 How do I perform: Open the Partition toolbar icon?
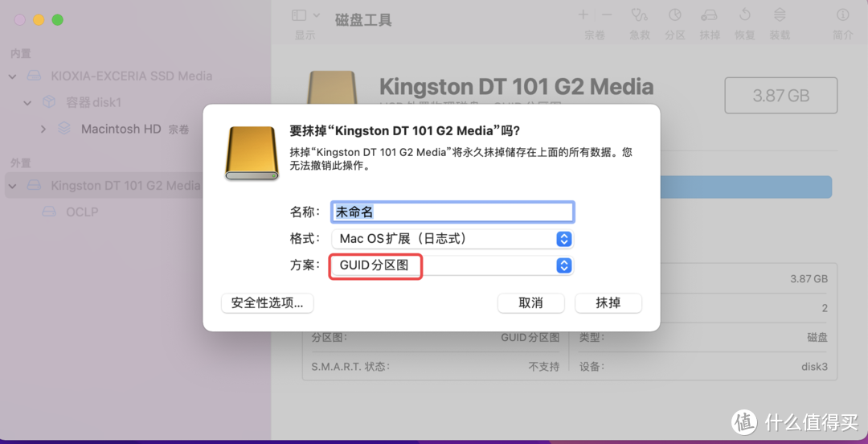[675, 15]
